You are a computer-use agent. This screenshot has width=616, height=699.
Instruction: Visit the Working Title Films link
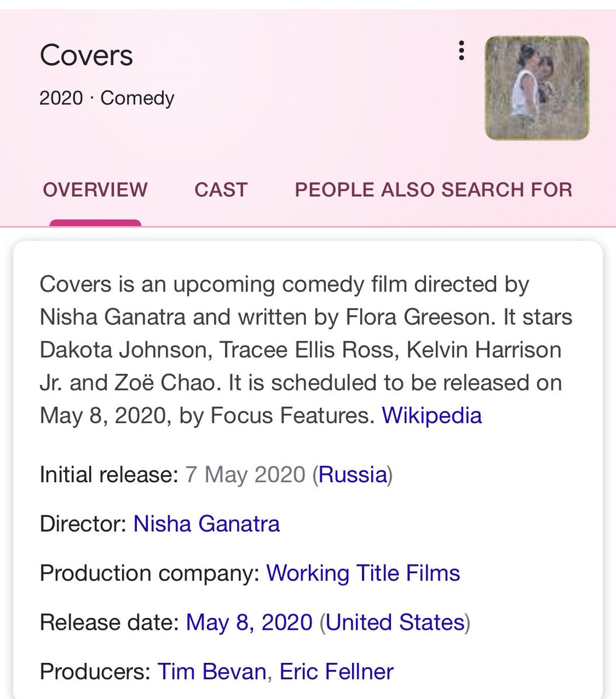click(363, 573)
